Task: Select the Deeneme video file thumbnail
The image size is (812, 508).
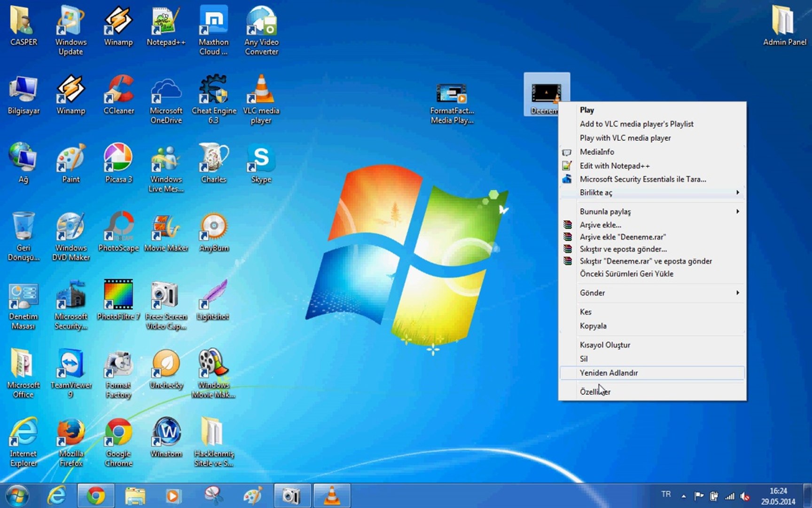Action: pyautogui.click(x=547, y=93)
